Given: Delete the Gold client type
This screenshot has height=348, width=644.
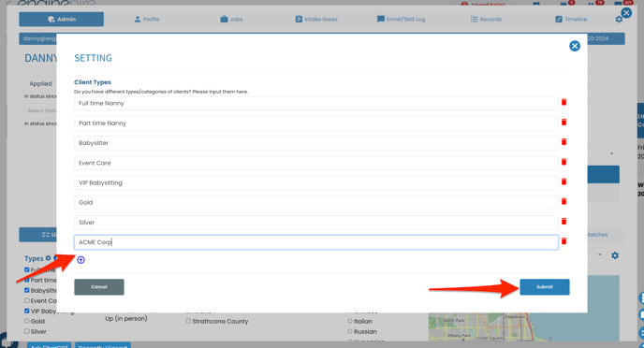Looking at the screenshot, I should click(x=563, y=201).
